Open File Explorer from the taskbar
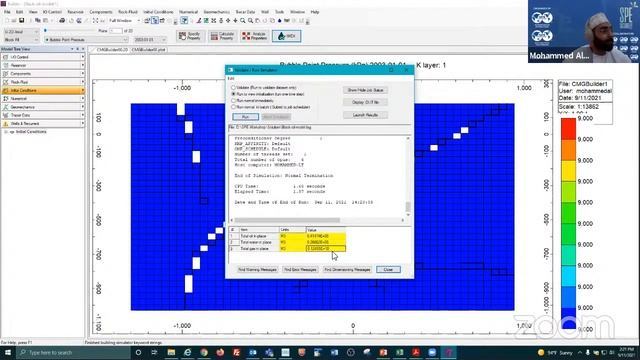 click(x=171, y=352)
